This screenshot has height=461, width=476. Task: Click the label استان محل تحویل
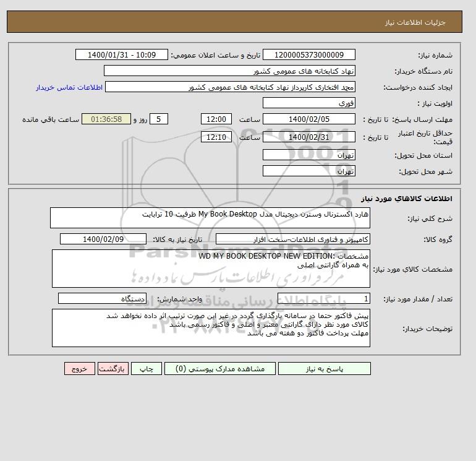click(423, 155)
